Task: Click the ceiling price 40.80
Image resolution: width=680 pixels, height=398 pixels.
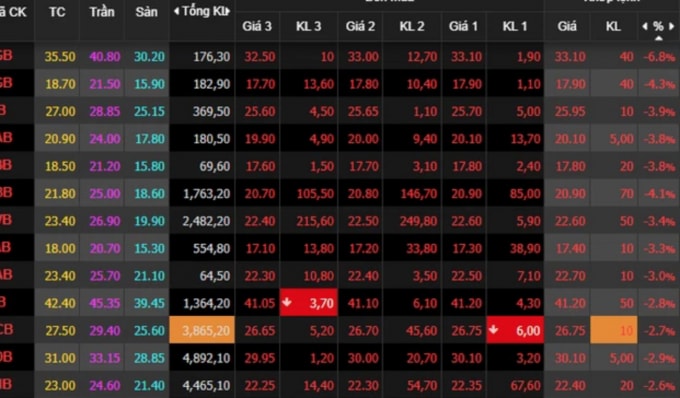Action: click(105, 57)
